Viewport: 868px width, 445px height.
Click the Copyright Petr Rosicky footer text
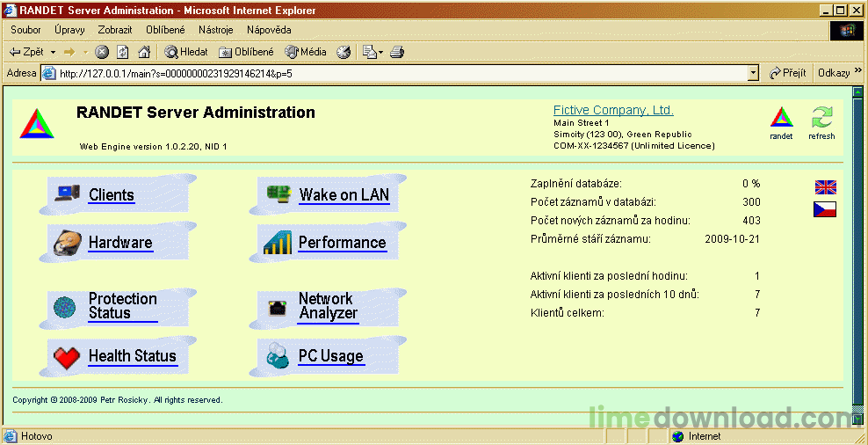[x=118, y=399]
